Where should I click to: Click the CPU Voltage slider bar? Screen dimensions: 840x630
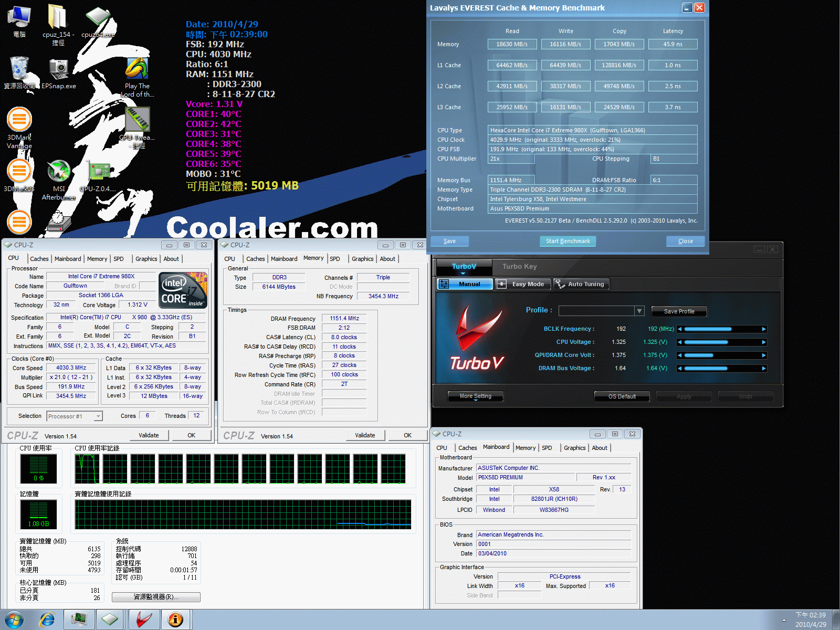tap(722, 342)
